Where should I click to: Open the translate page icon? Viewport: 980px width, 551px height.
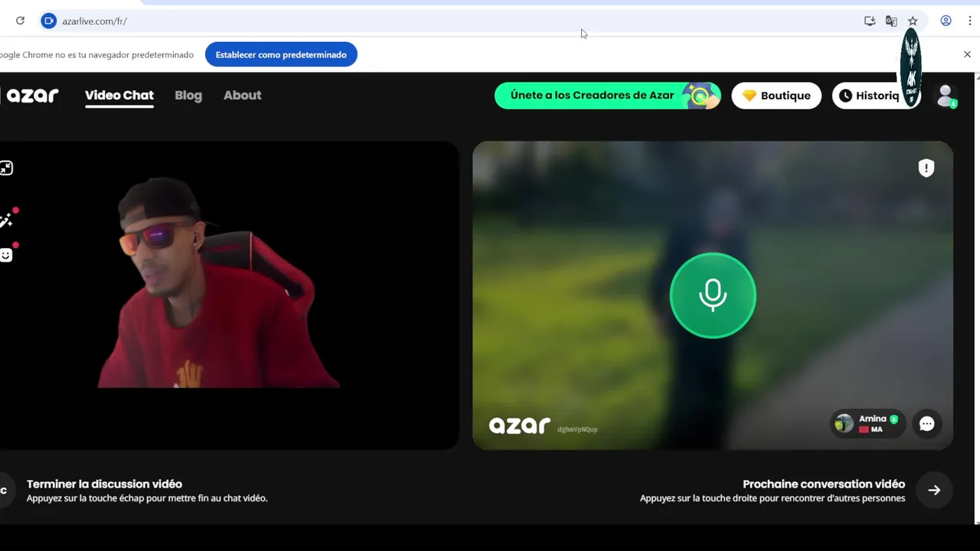coord(891,21)
